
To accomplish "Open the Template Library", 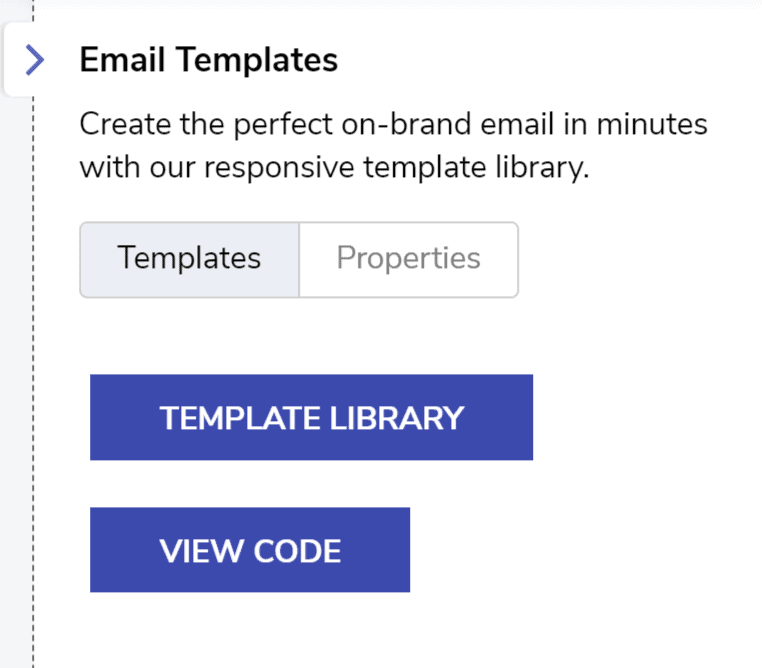I will point(312,417).
